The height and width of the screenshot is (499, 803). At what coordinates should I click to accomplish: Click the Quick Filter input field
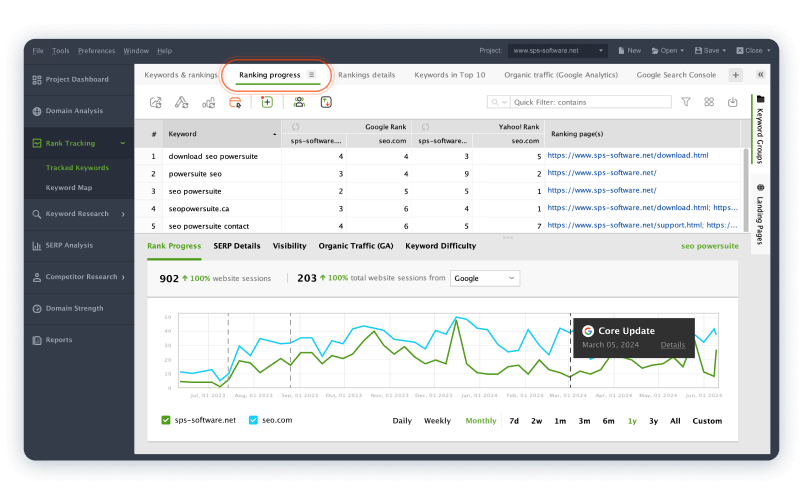591,102
